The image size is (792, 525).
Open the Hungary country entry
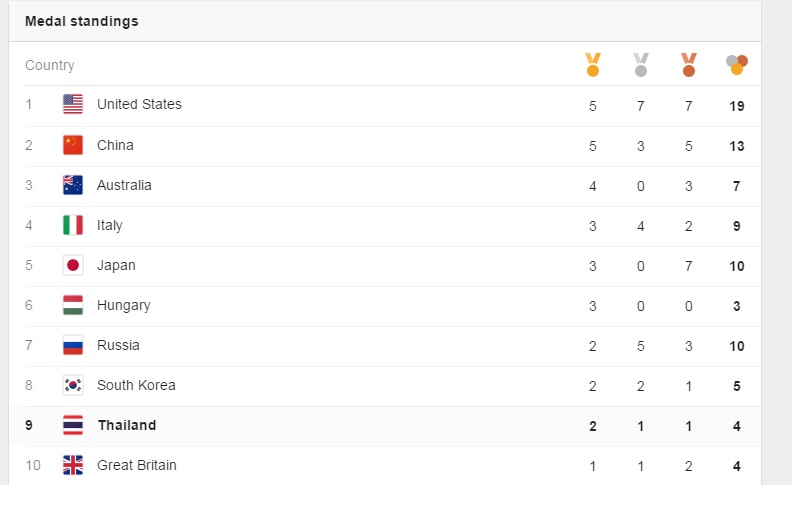coord(123,305)
